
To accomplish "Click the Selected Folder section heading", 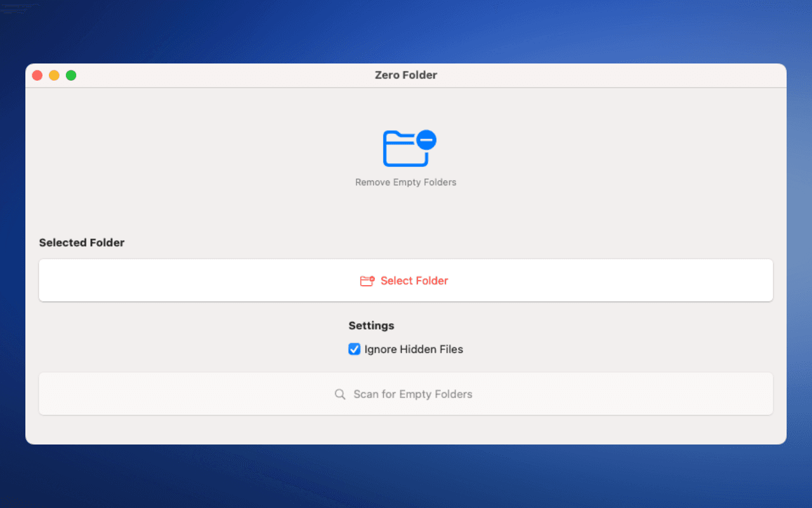I will (81, 242).
